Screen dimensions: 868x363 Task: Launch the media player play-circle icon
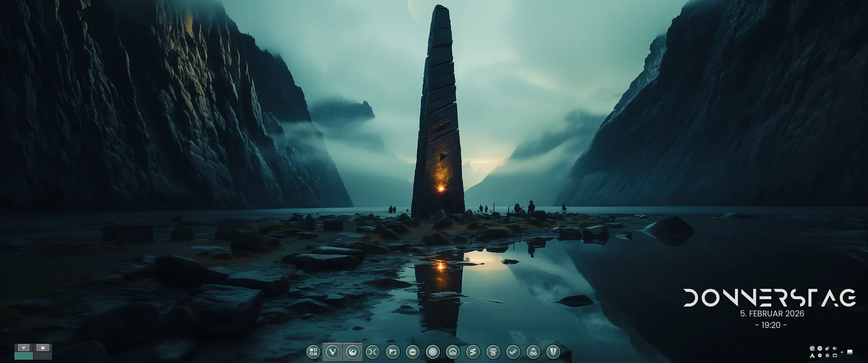tap(433, 352)
